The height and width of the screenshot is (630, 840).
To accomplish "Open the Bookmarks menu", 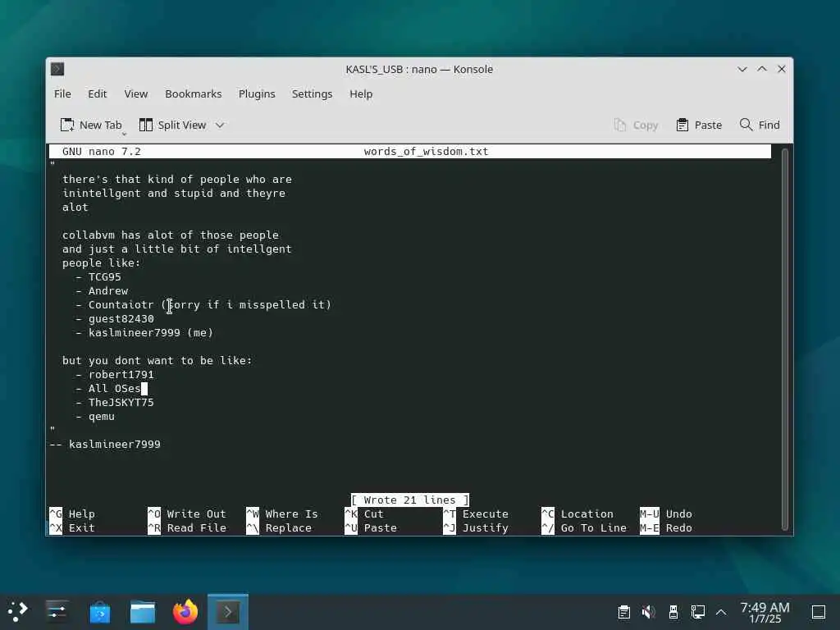I will pos(194,94).
